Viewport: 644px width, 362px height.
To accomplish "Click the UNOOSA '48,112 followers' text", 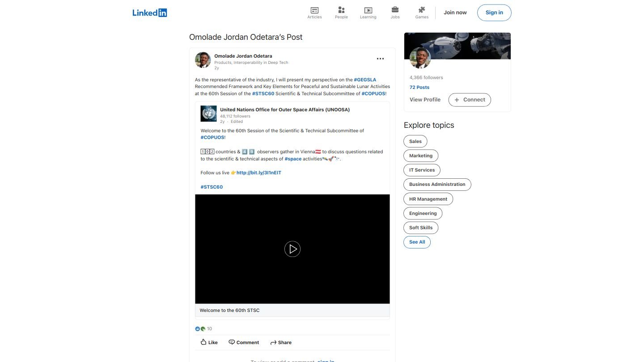I will pyautogui.click(x=235, y=116).
